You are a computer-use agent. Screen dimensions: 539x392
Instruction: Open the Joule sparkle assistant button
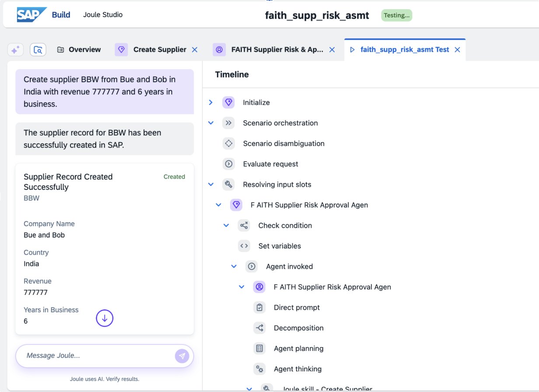click(15, 50)
